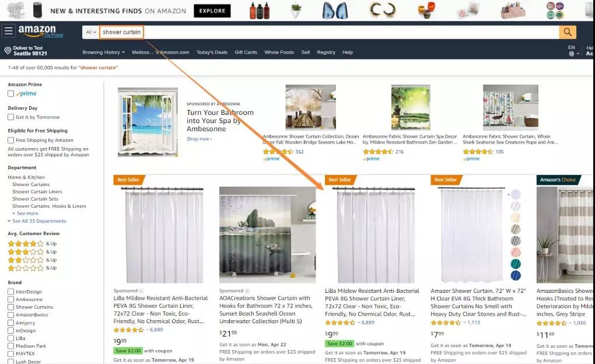
Task: Check the Get It by Tomorrow box
Action: [x=11, y=117]
